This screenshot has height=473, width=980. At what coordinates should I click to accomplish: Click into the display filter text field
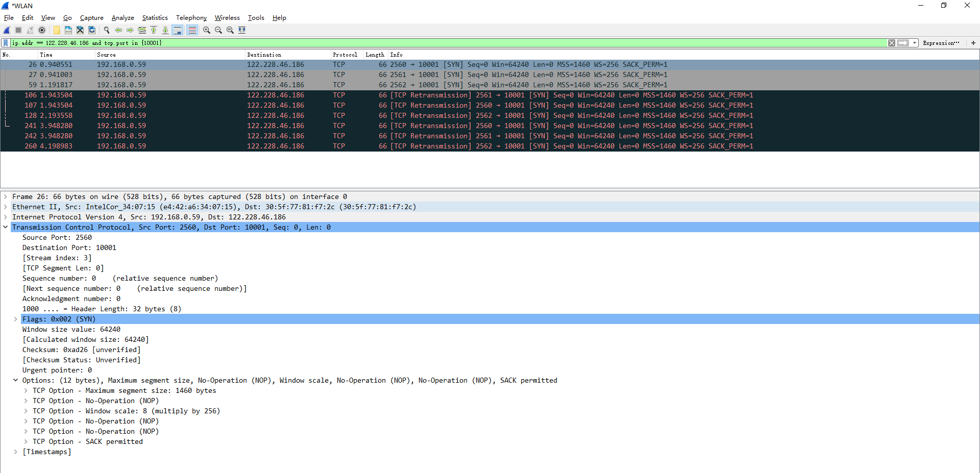click(x=408, y=43)
